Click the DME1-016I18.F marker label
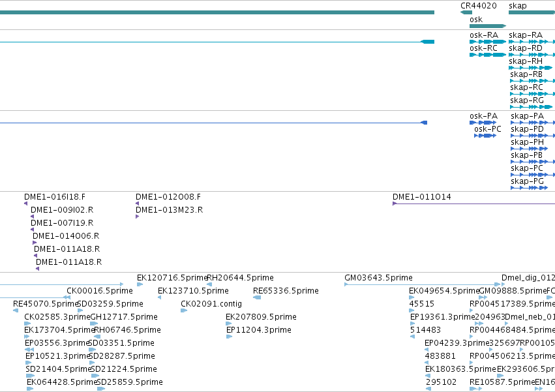The width and height of the screenshot is (555, 392). coord(55,197)
